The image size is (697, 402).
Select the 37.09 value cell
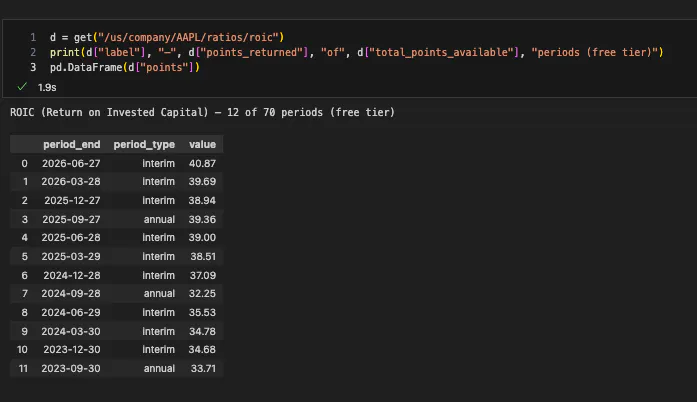tap(203, 276)
